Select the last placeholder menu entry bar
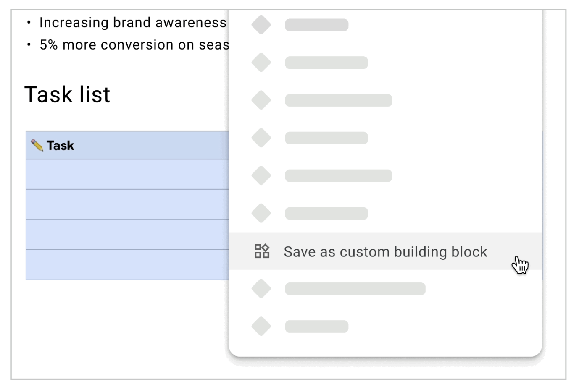 (x=316, y=326)
